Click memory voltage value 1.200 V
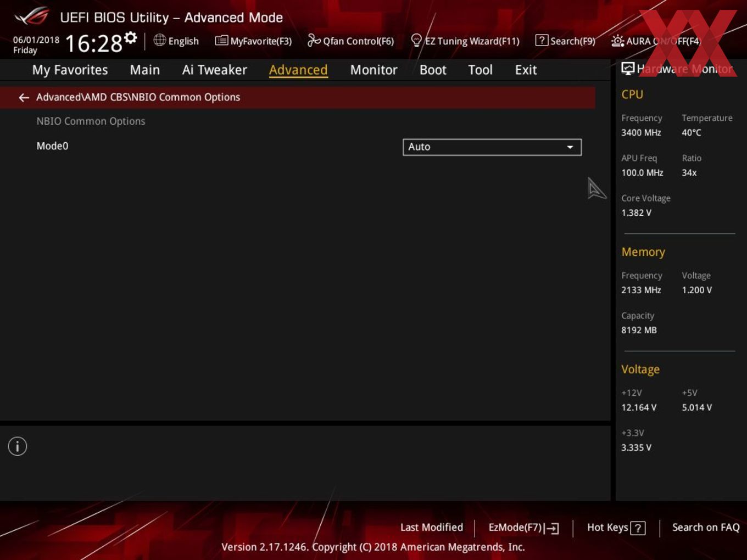The image size is (747, 560). click(697, 290)
